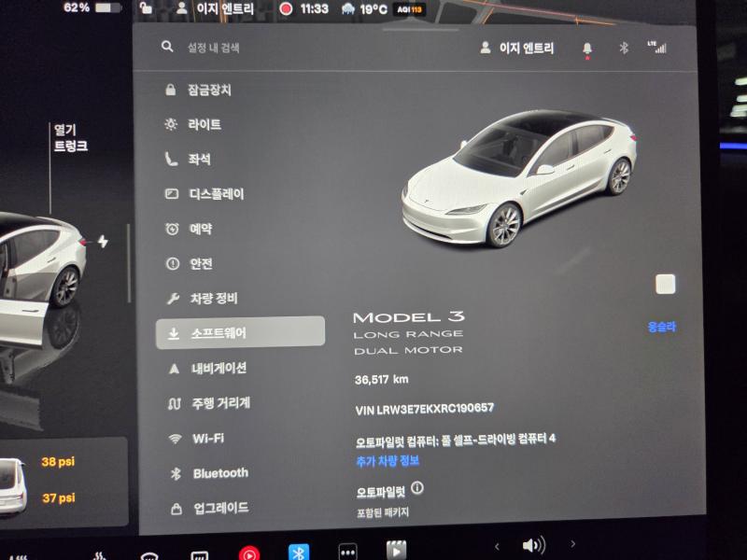The width and height of the screenshot is (747, 560).
Task: Select the 안전 (Safety) settings
Action: (190, 264)
